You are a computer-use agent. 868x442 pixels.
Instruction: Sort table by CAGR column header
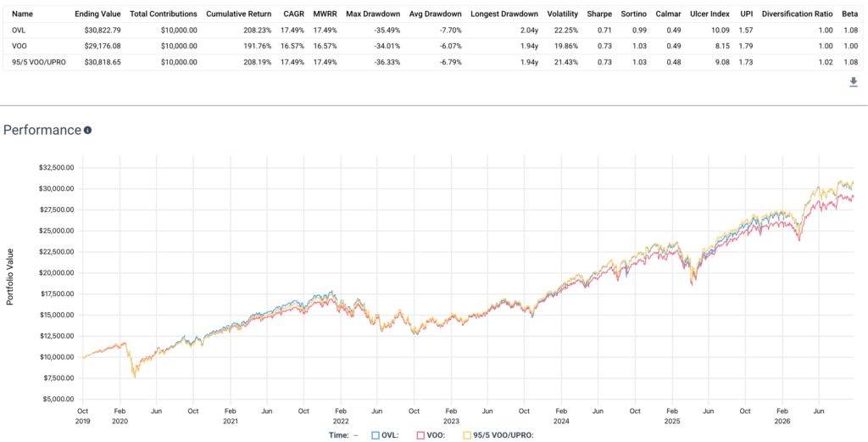tap(292, 14)
